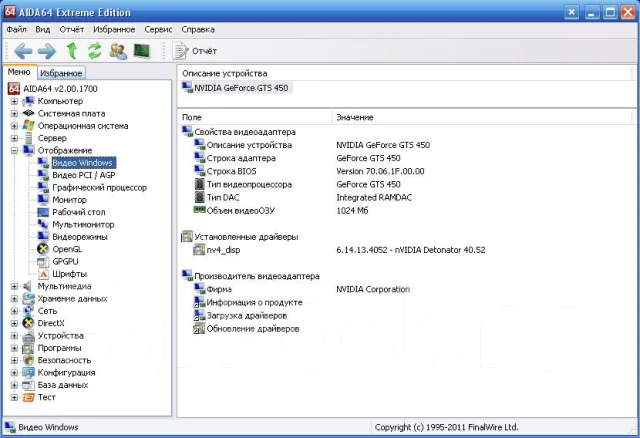The width and height of the screenshot is (640, 438).
Task: Open the Отчёт menu in menu bar
Action: pos(71,29)
